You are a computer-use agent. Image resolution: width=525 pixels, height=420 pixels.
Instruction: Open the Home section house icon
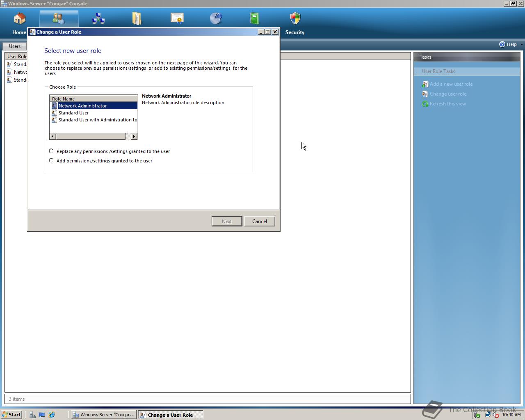point(20,19)
